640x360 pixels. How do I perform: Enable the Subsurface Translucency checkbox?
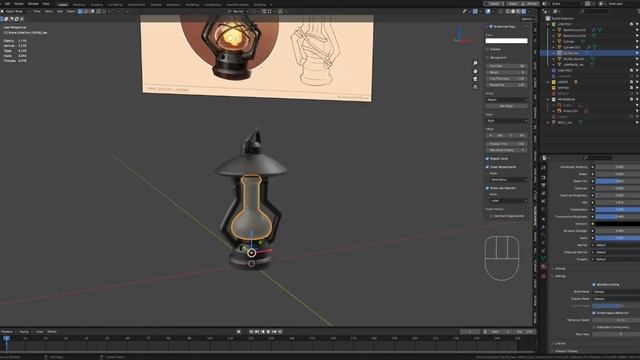pyautogui.click(x=594, y=327)
